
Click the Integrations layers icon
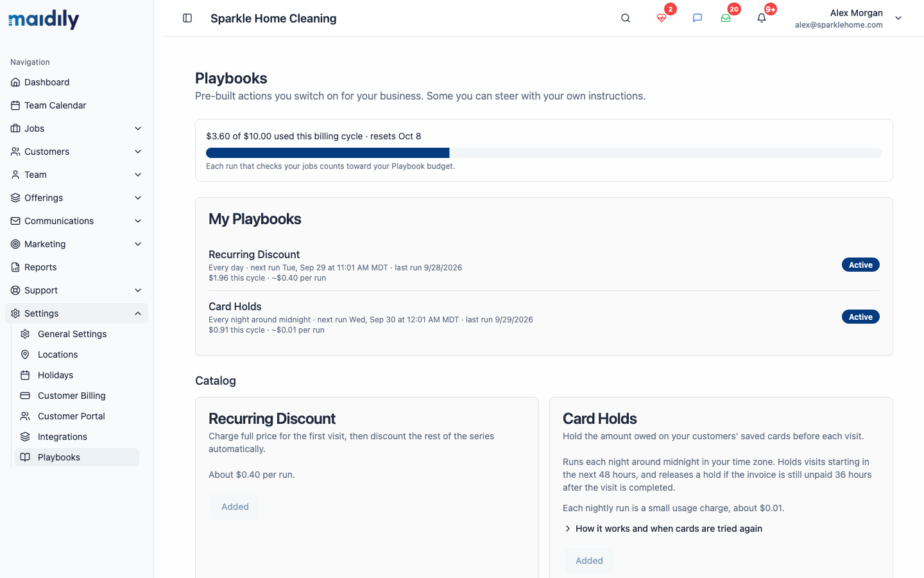[x=25, y=437]
